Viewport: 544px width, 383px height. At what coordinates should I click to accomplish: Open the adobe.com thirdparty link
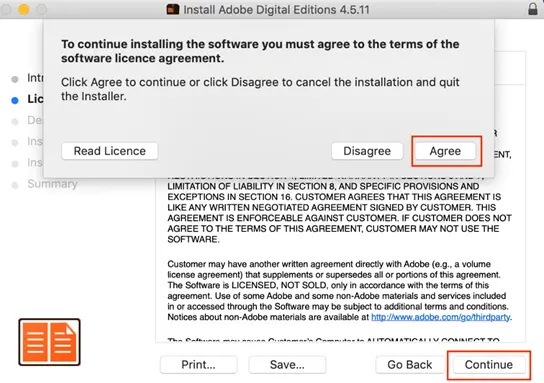[441, 317]
